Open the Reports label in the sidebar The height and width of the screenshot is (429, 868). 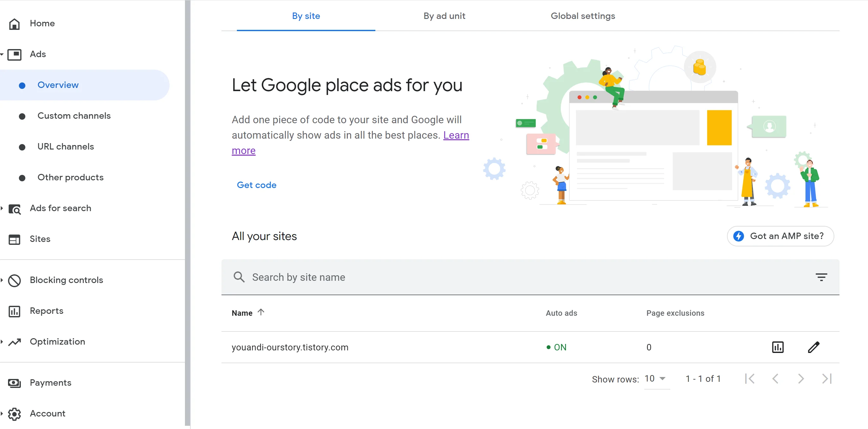(46, 311)
